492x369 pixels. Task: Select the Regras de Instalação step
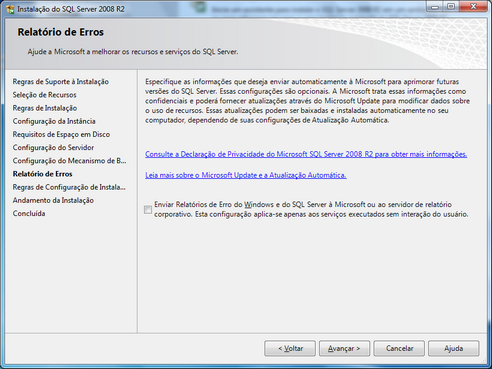click(x=45, y=108)
